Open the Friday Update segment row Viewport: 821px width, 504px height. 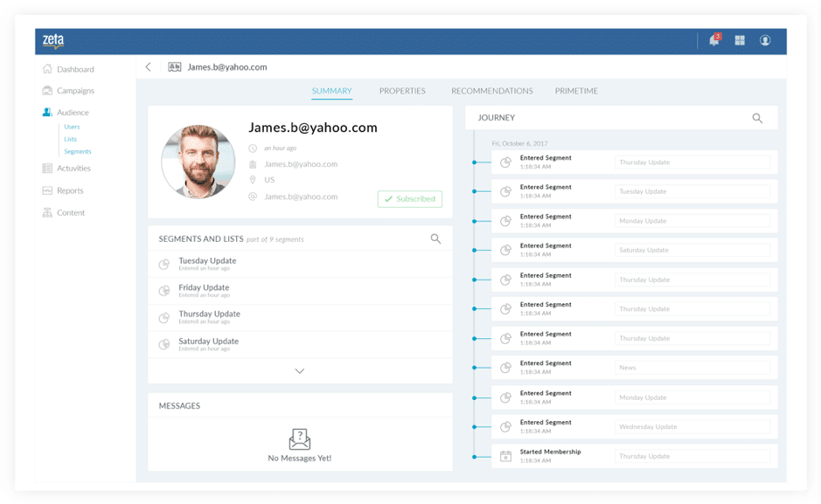pyautogui.click(x=300, y=291)
